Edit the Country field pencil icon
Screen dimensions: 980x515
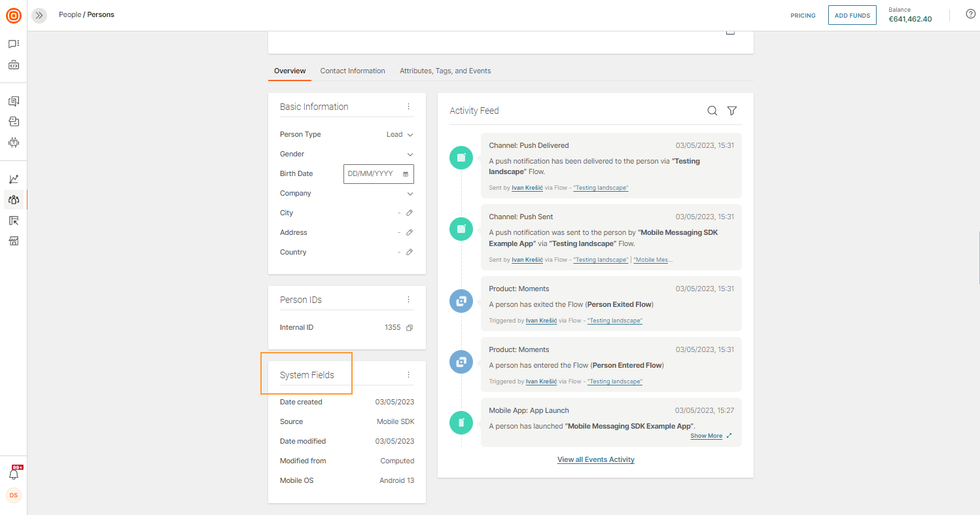(410, 252)
